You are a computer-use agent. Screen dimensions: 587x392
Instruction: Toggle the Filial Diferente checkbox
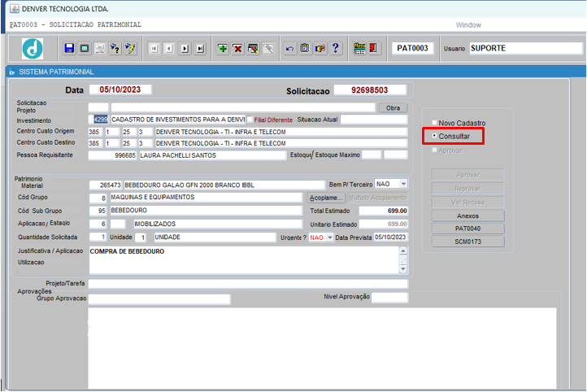[x=250, y=120]
